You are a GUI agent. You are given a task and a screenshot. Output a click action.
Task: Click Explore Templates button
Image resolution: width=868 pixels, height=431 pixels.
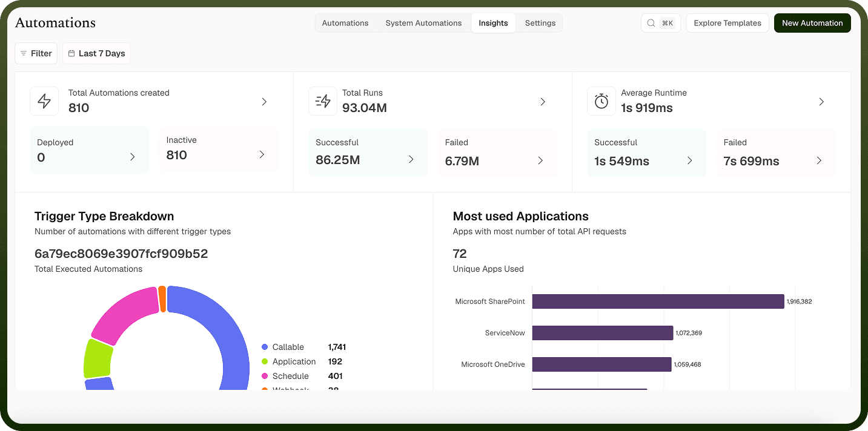pyautogui.click(x=727, y=23)
